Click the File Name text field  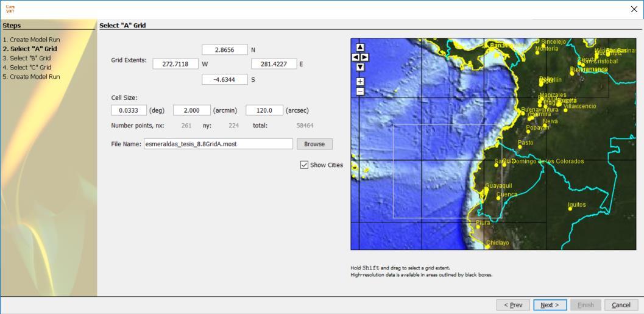point(219,144)
